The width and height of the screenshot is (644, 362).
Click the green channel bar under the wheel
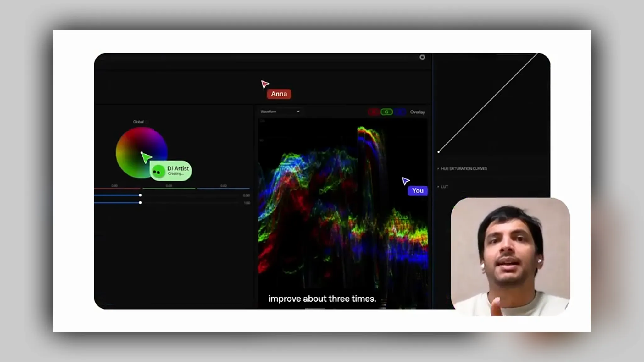pos(169,189)
